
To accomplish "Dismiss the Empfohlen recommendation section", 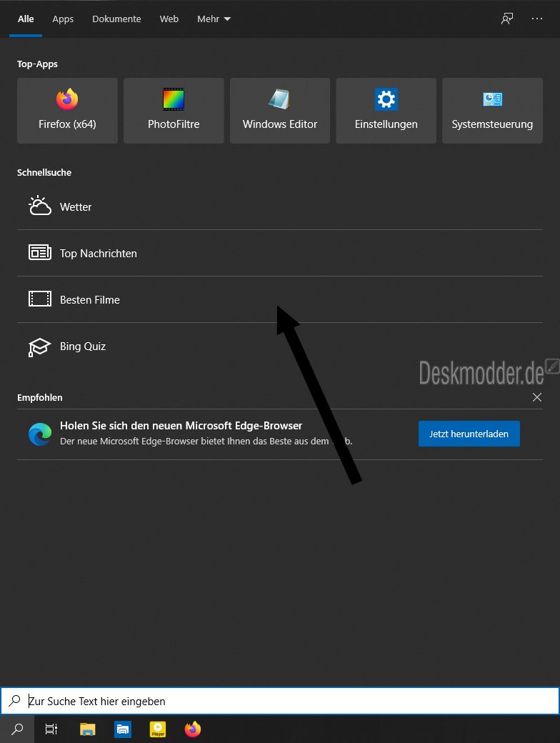I will pos(537,397).
